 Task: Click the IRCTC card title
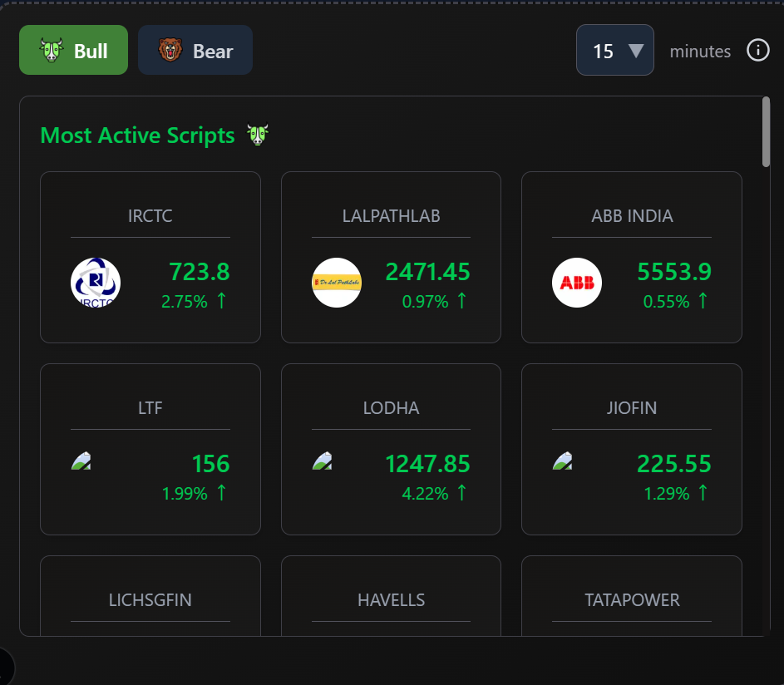150,216
